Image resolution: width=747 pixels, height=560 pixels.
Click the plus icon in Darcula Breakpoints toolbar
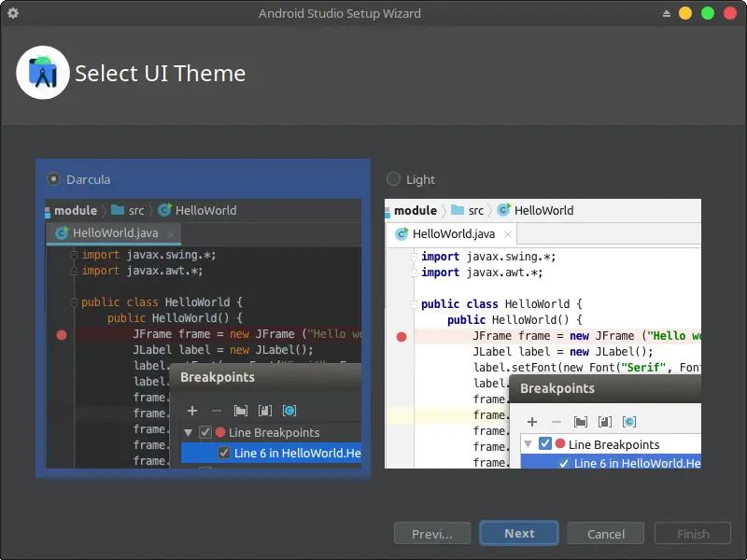tap(192, 411)
